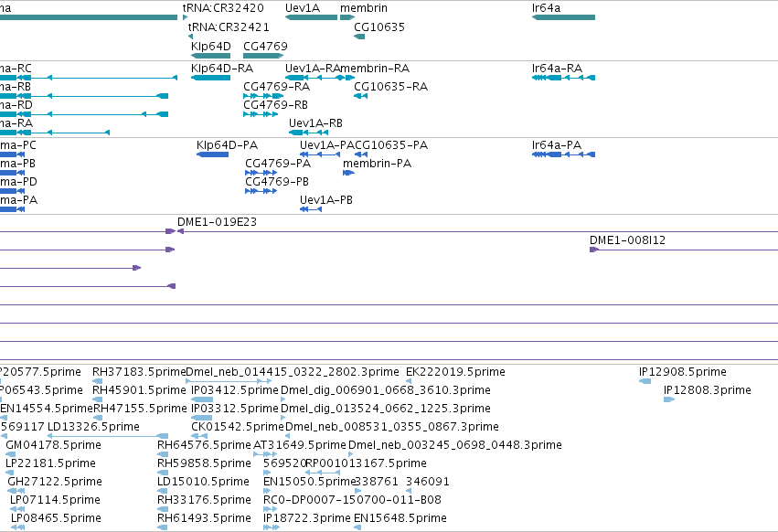Image resolution: width=778 pixels, height=532 pixels.
Task: Click the LP07114.5prime label
Action: tap(55, 500)
